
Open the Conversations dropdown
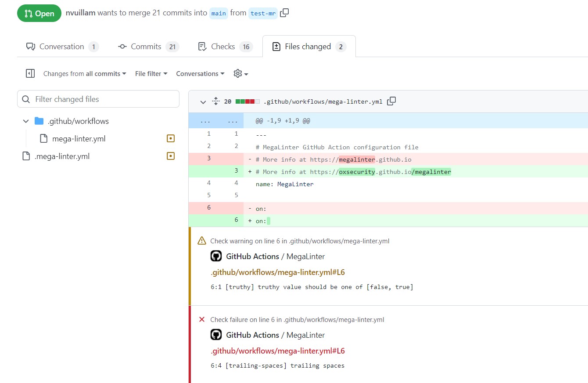(200, 74)
